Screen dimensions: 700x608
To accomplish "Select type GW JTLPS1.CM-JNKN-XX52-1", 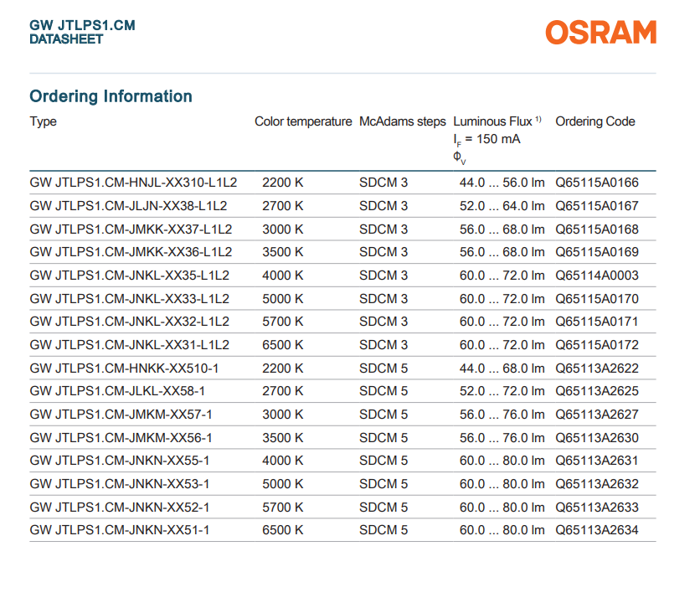I will click(x=120, y=508).
